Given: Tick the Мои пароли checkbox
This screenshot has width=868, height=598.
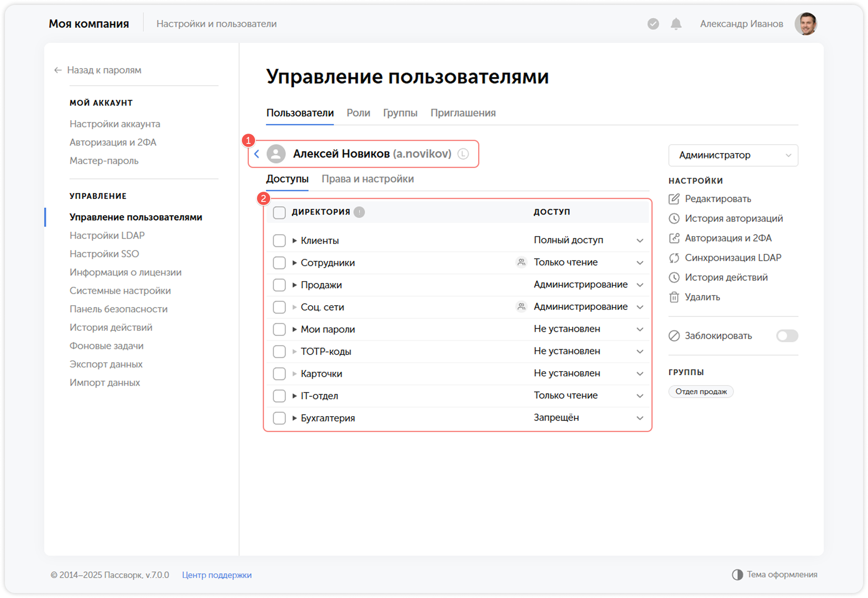Looking at the screenshot, I should (x=279, y=329).
